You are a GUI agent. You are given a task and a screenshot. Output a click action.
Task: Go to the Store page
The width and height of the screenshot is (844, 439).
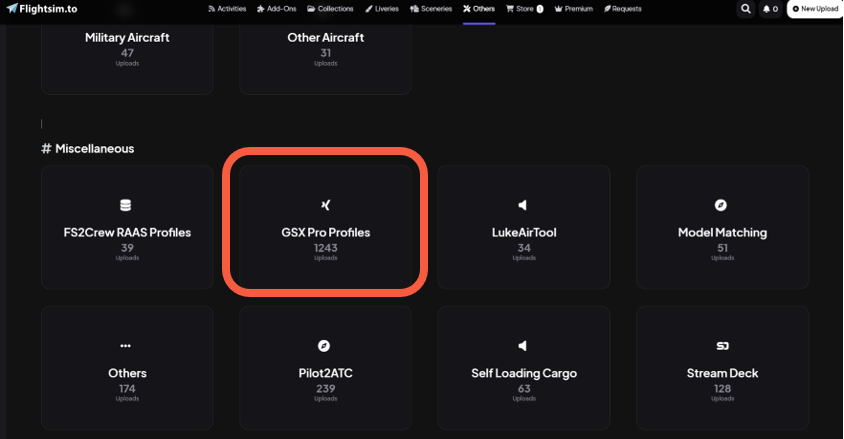pos(525,9)
